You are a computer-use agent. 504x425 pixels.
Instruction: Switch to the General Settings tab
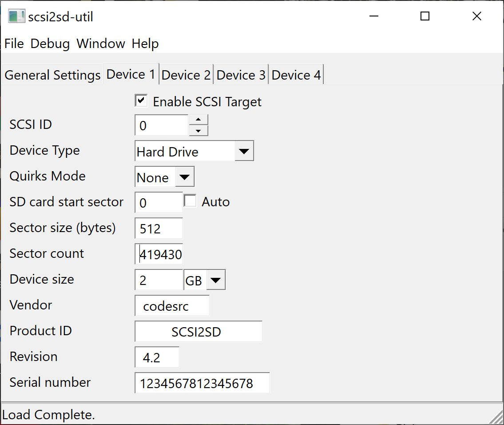pos(52,75)
